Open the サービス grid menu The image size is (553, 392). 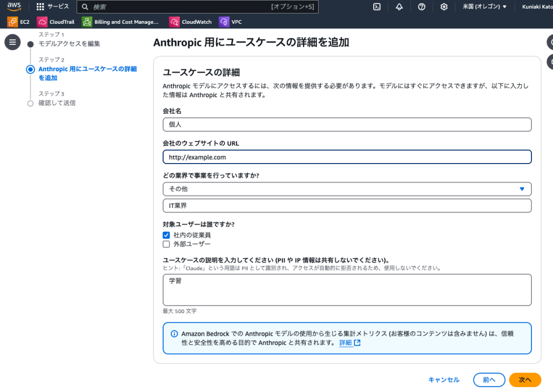tap(52, 6)
